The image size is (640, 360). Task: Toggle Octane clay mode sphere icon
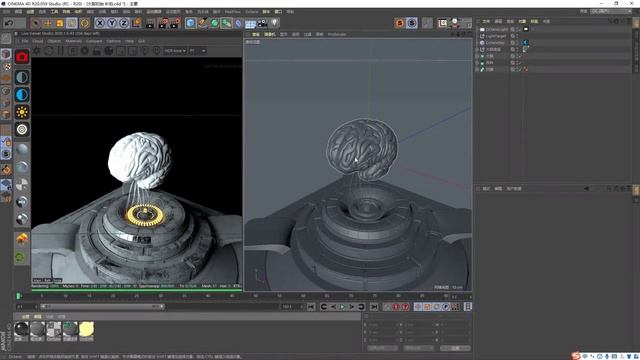pyautogui.click(x=109, y=51)
